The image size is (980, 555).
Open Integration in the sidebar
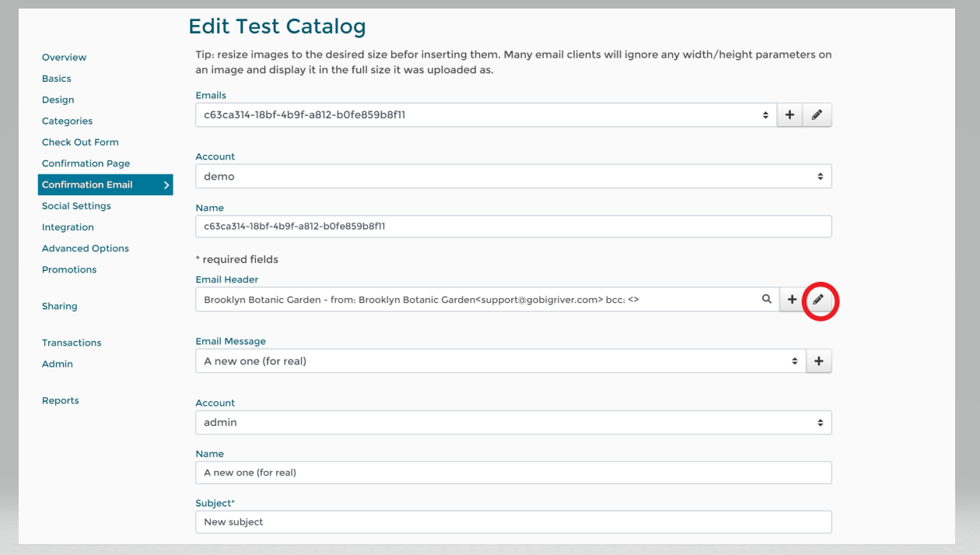(x=68, y=227)
